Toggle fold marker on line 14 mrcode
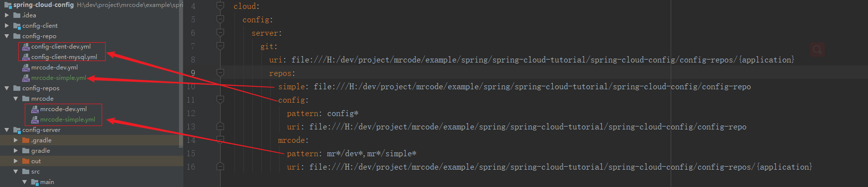The image size is (868, 187). (x=221, y=140)
